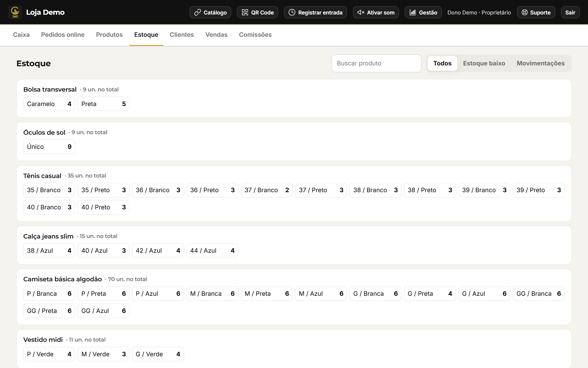Select the Estoque tab
Screen dimensions: 588x368
146,35
